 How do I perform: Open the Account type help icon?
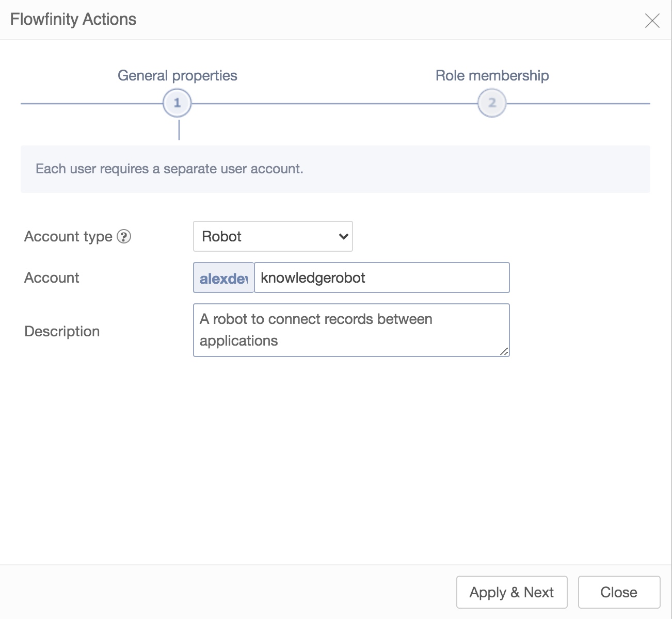click(124, 237)
